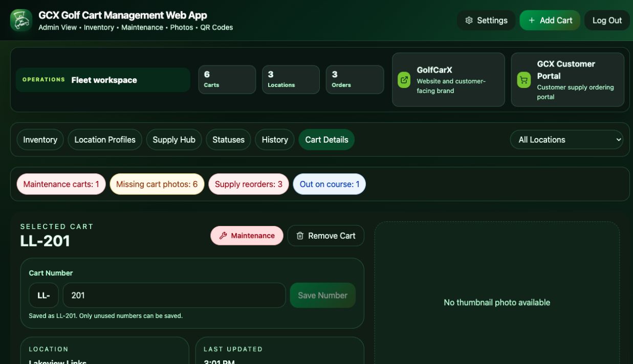Click the gear icon in Settings
This screenshot has width=633, height=364.
[x=469, y=20]
